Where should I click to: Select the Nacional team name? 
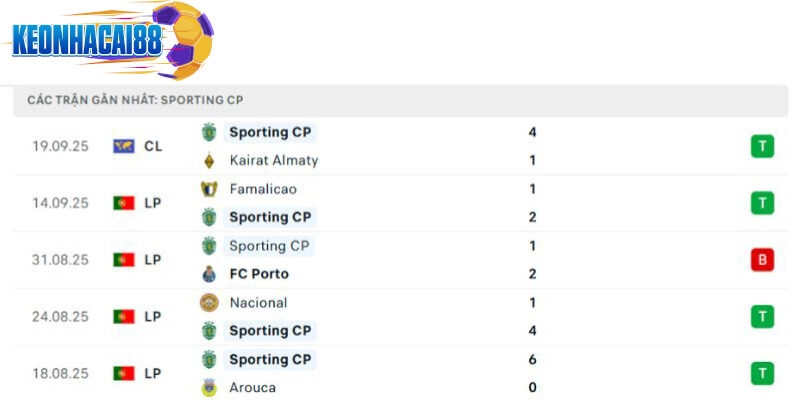258,303
